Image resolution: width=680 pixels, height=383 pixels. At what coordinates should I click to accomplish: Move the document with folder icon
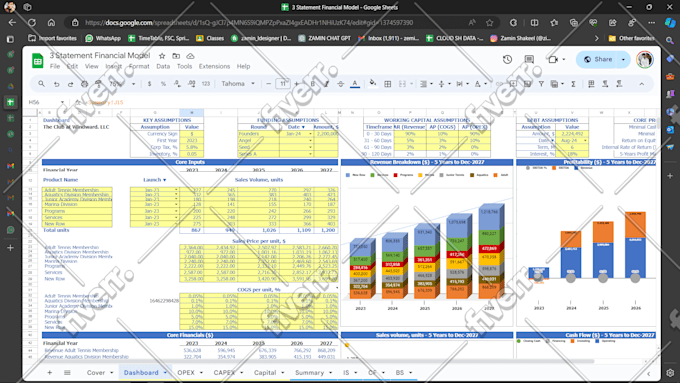pyautogui.click(x=176, y=56)
